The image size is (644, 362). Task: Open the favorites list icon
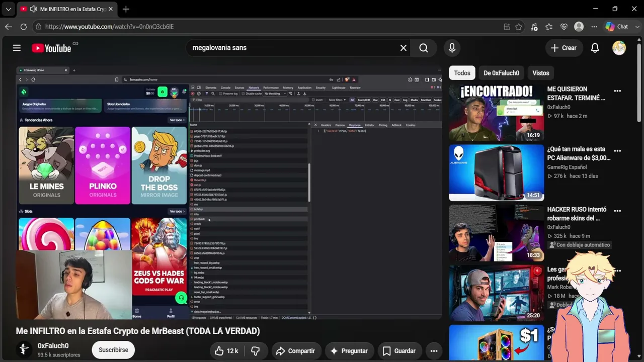pos(549,27)
